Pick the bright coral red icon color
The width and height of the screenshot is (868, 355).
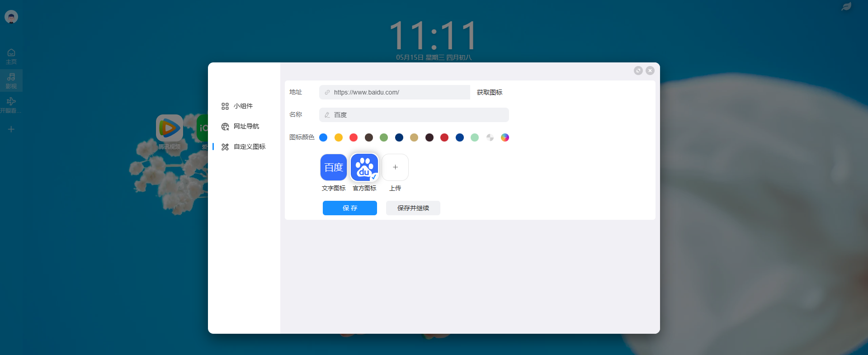click(354, 137)
